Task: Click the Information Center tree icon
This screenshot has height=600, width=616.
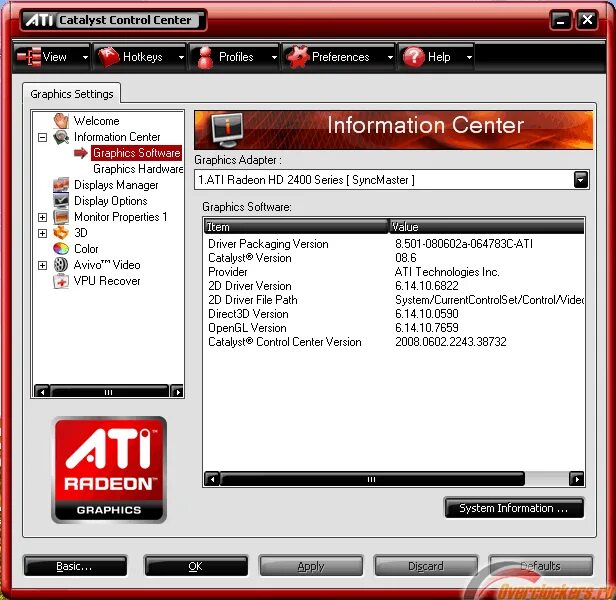Action: pos(61,137)
